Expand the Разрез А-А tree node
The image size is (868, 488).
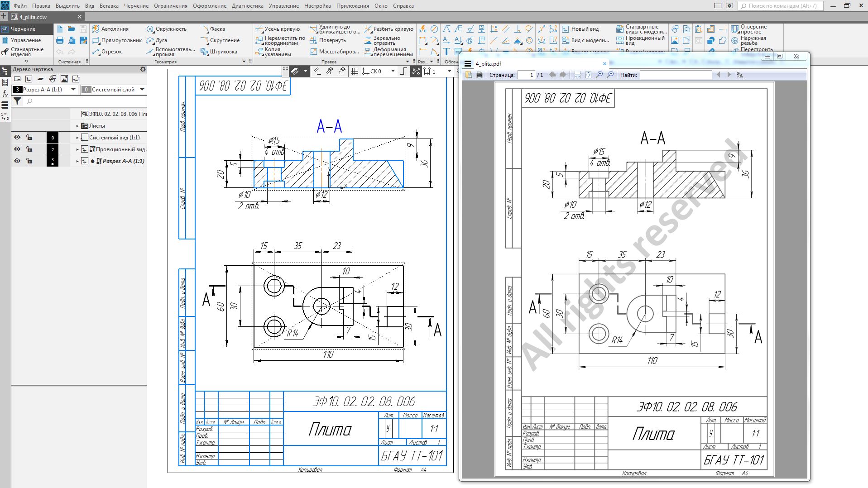click(77, 161)
